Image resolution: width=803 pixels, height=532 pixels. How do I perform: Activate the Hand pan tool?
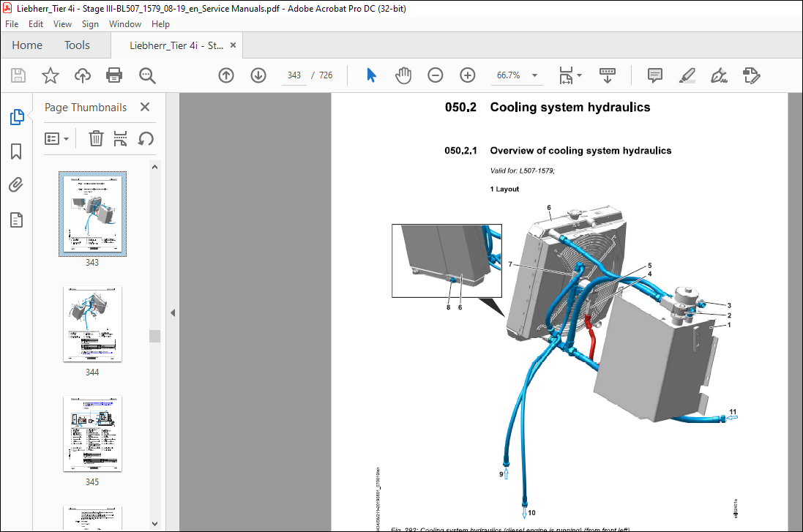[x=403, y=75]
